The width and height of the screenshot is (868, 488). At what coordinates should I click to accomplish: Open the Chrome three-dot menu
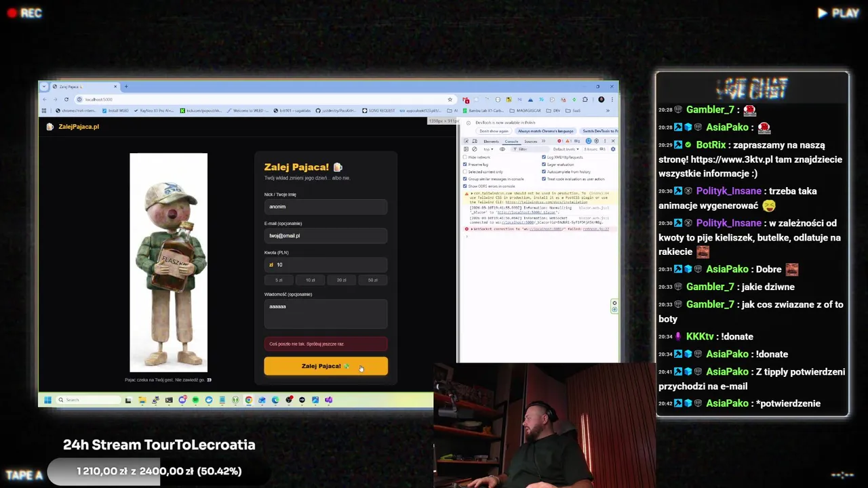612,100
